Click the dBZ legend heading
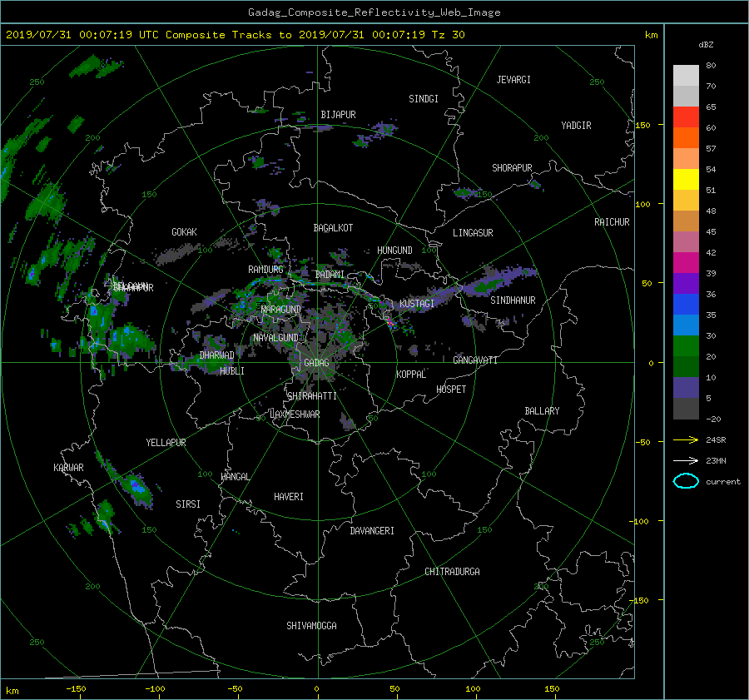The image size is (749, 700). (x=706, y=45)
